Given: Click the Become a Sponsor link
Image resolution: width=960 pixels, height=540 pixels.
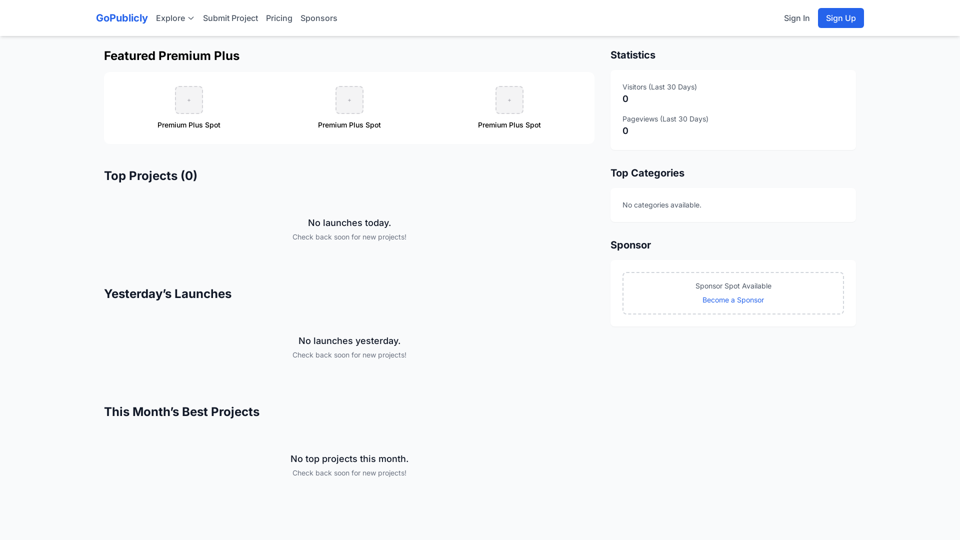Looking at the screenshot, I should point(733,300).
